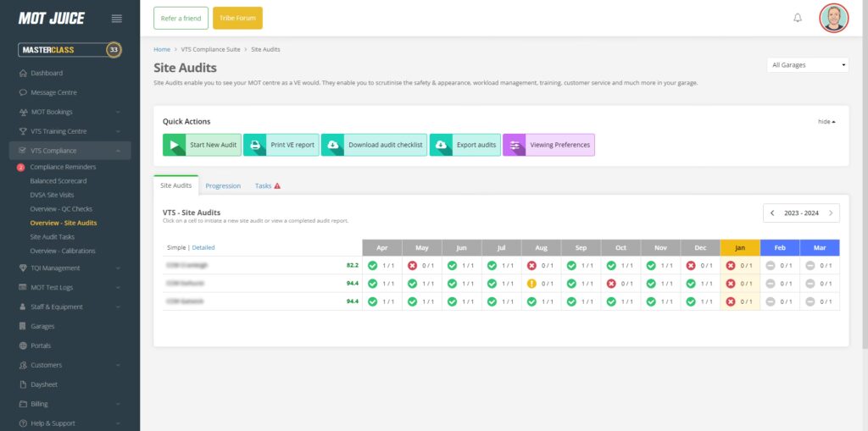
Task: Switch to Detailed view
Action: [203, 247]
